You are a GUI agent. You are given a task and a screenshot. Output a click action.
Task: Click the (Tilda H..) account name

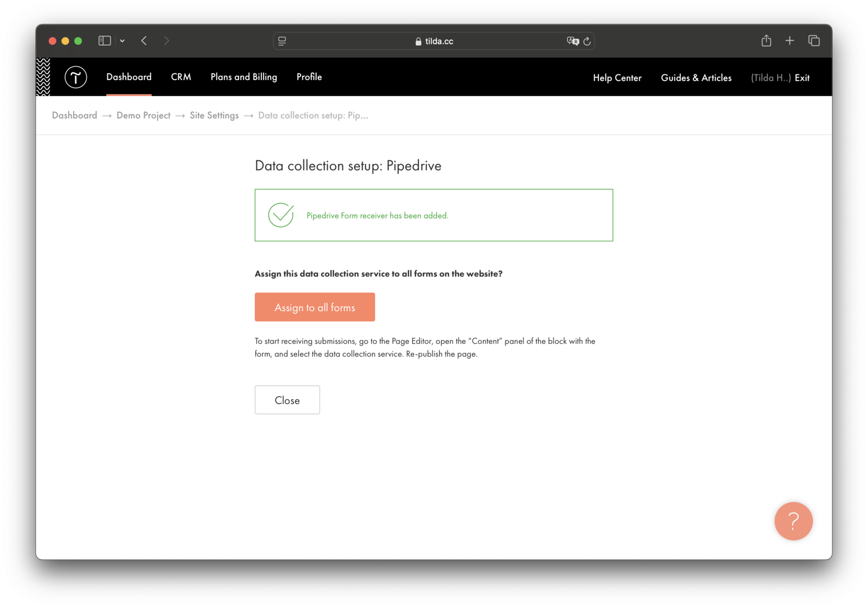tap(770, 78)
